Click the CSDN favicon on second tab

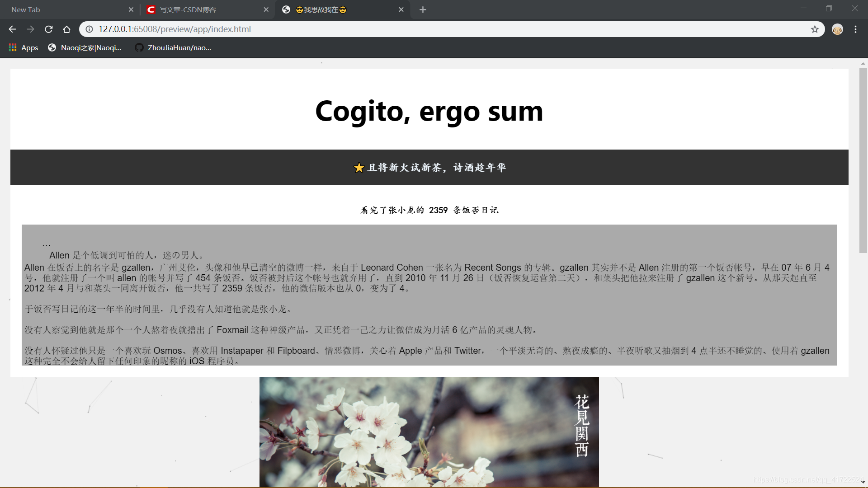coord(151,9)
